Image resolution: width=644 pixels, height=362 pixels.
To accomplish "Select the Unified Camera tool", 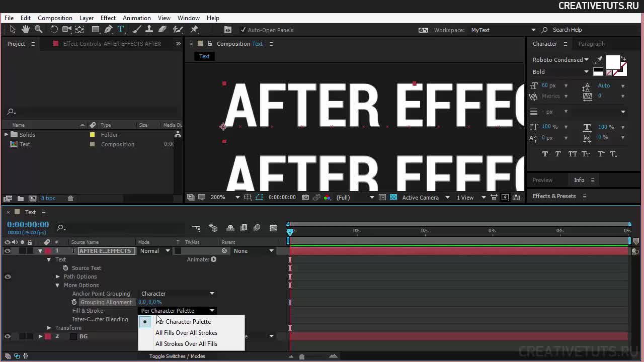I will pyautogui.click(x=67, y=30).
